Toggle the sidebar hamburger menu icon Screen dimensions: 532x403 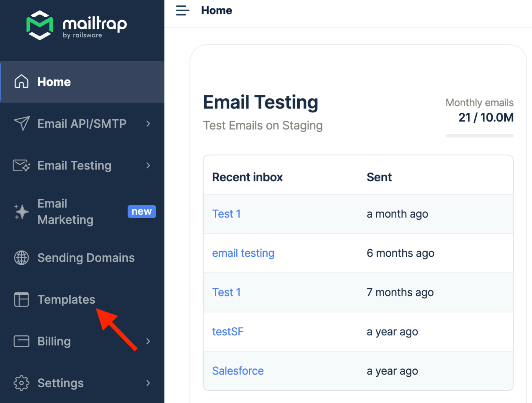pos(183,11)
